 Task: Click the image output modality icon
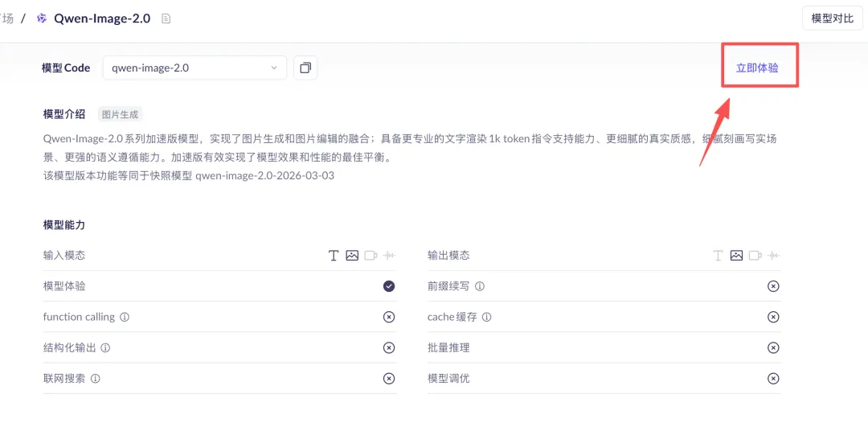click(736, 255)
